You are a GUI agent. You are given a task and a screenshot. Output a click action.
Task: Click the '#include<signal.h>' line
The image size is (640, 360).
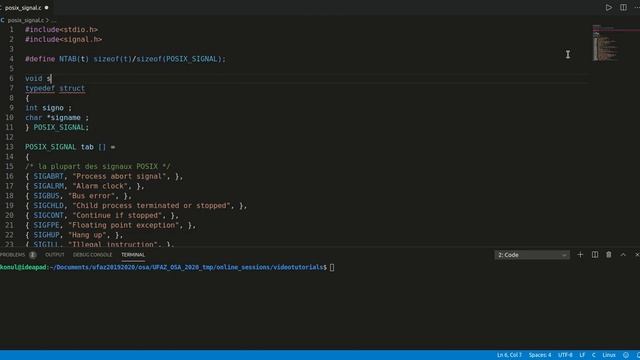(63, 39)
